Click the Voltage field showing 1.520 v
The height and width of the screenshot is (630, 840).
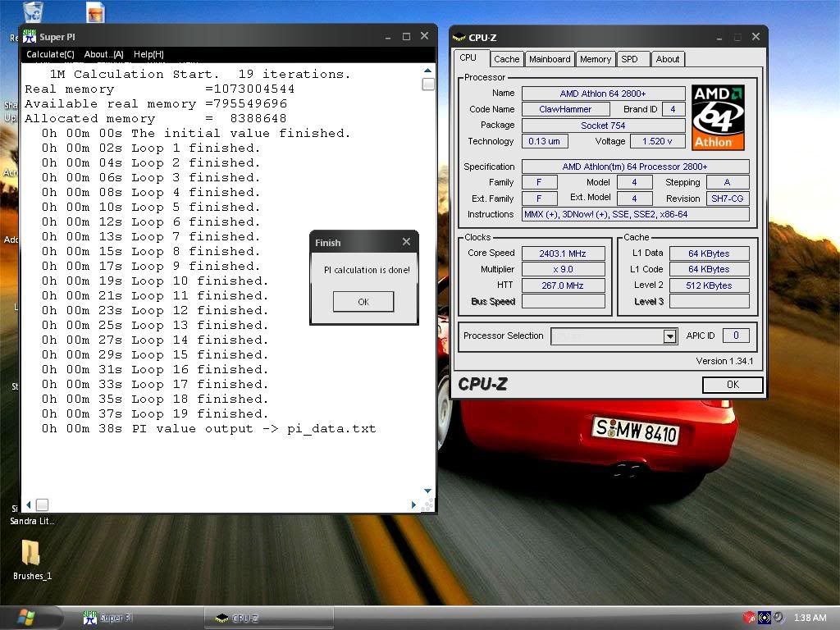point(657,141)
